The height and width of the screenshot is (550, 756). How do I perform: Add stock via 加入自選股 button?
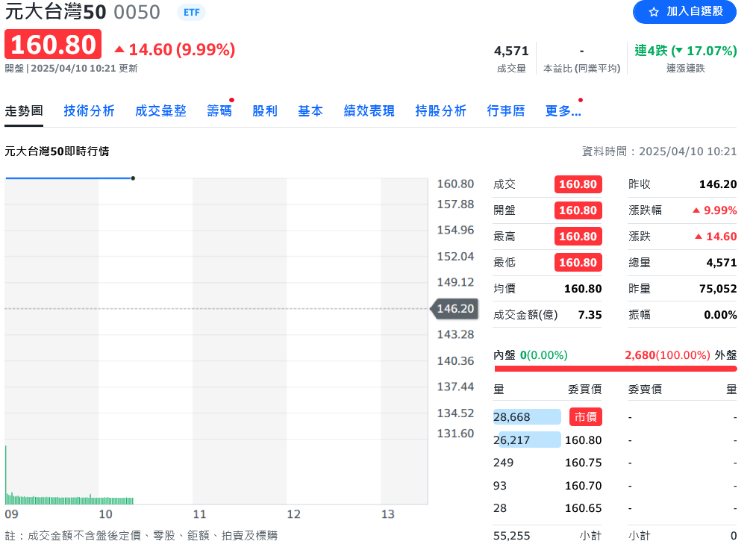coord(684,12)
